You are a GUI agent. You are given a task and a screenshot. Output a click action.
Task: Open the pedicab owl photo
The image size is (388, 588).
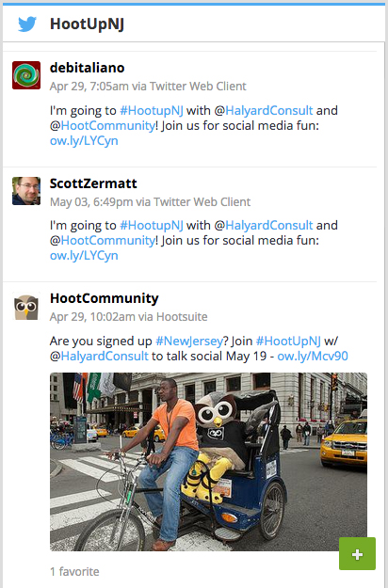coord(208,462)
